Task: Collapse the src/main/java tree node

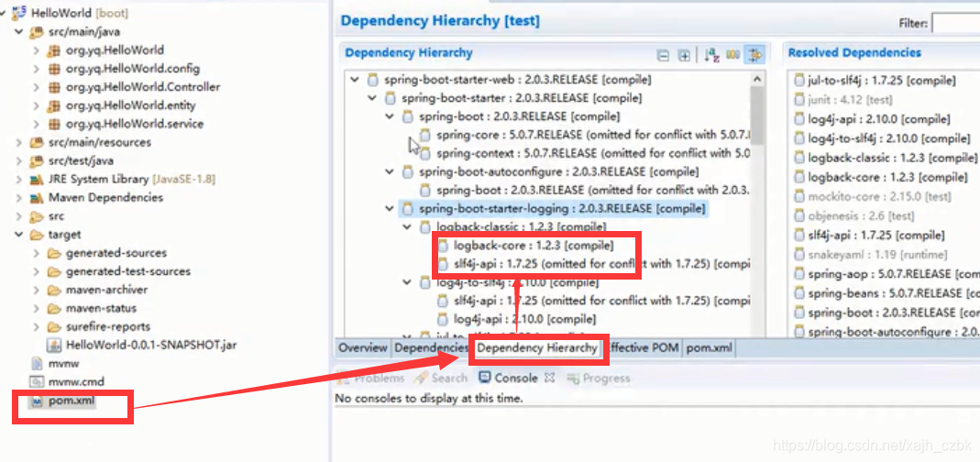Action: coord(18,31)
